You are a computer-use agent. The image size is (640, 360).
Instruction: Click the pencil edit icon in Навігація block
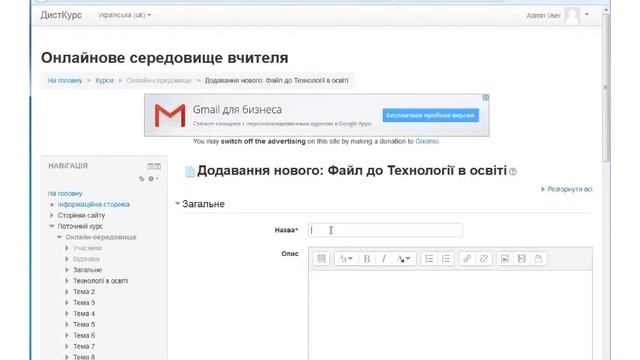click(x=142, y=178)
